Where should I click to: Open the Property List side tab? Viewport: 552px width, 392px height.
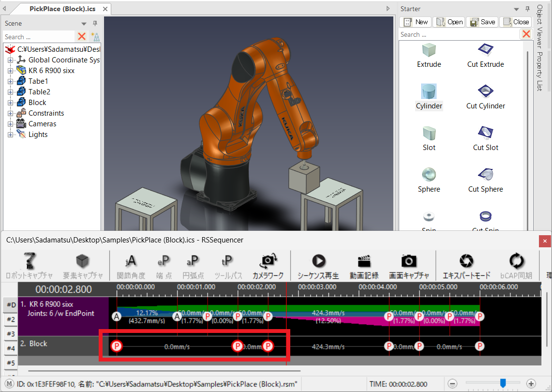coord(539,72)
